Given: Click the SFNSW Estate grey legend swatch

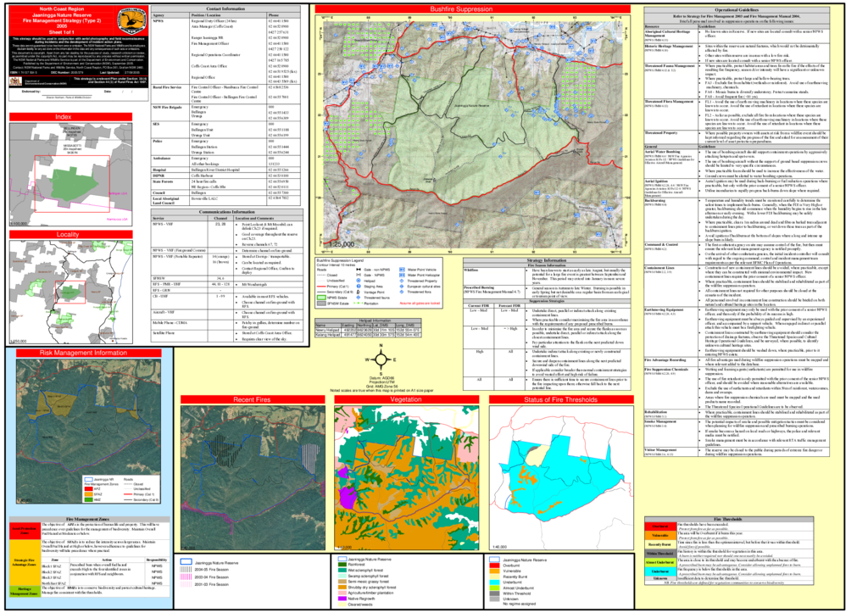Looking at the screenshot, I should click(321, 304).
